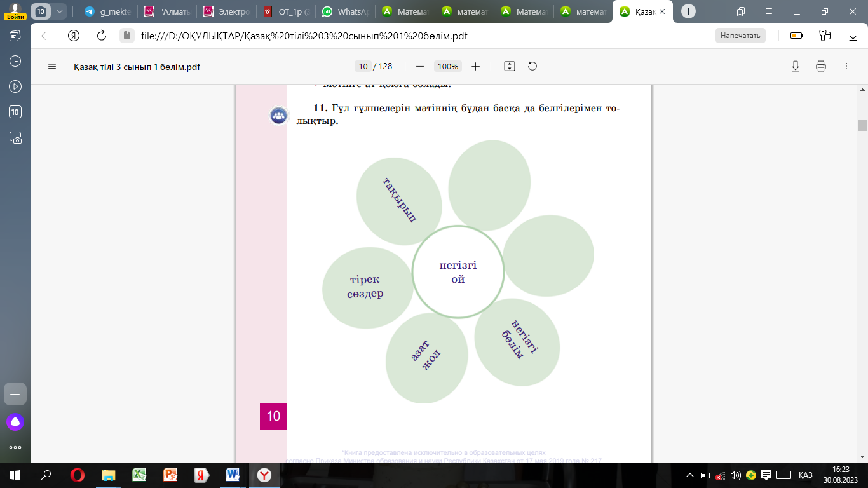Open the tab counter showing 10

(41, 11)
